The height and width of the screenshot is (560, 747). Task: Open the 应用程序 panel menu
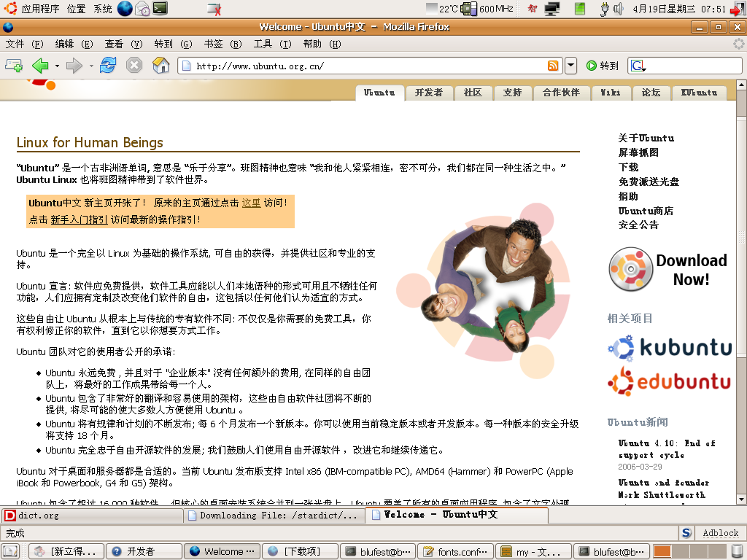[40, 9]
